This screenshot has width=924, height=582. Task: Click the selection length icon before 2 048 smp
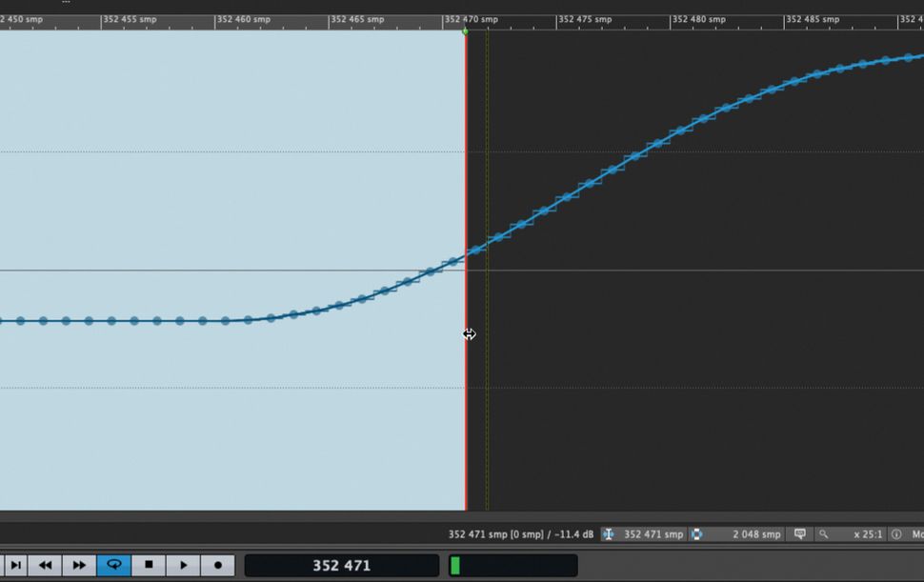698,534
